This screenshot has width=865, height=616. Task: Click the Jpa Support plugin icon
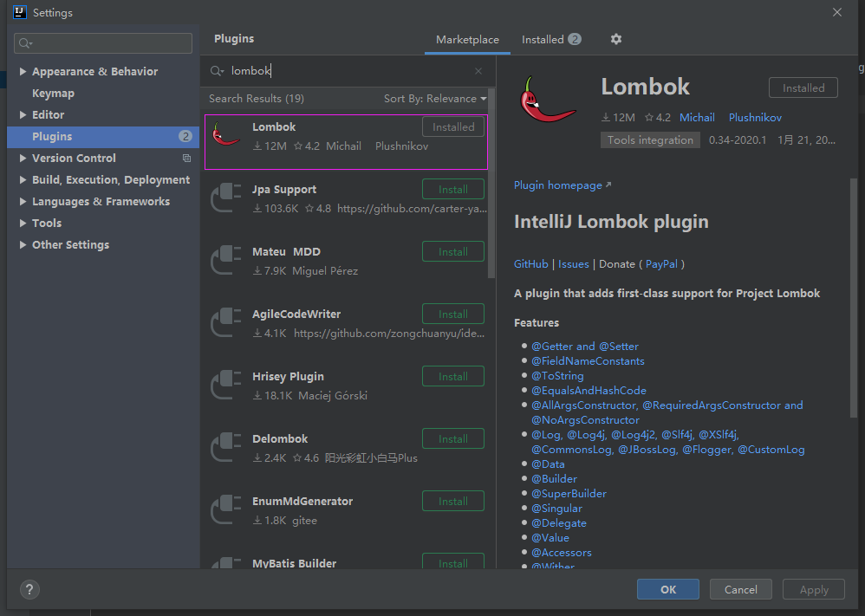[226, 197]
